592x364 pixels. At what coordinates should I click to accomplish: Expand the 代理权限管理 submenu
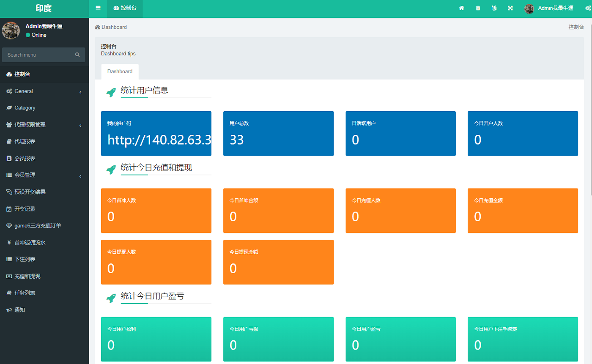[44, 125]
